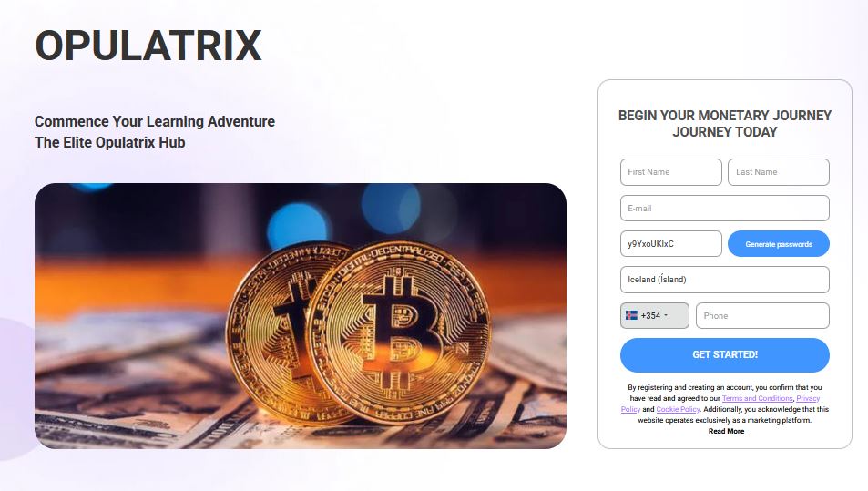The image size is (868, 491).
Task: Expand the +354 dial code arrow
Action: pos(666,315)
